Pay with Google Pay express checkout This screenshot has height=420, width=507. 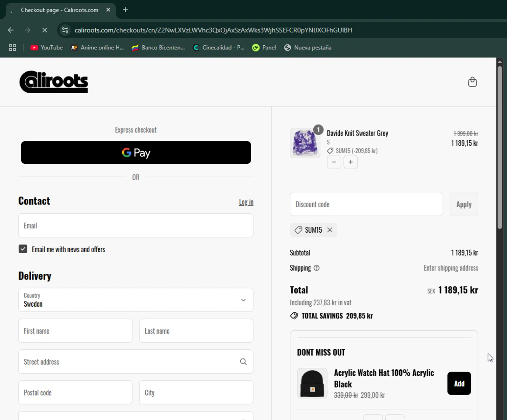click(136, 153)
